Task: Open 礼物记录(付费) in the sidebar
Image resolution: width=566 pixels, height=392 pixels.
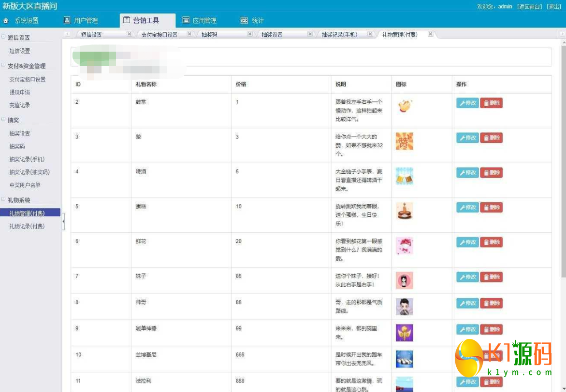Action: point(27,226)
